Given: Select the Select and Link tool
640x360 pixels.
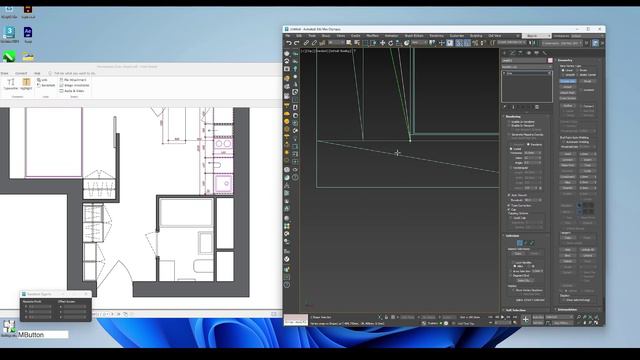Looking at the screenshot, I should pyautogui.click(x=306, y=43).
